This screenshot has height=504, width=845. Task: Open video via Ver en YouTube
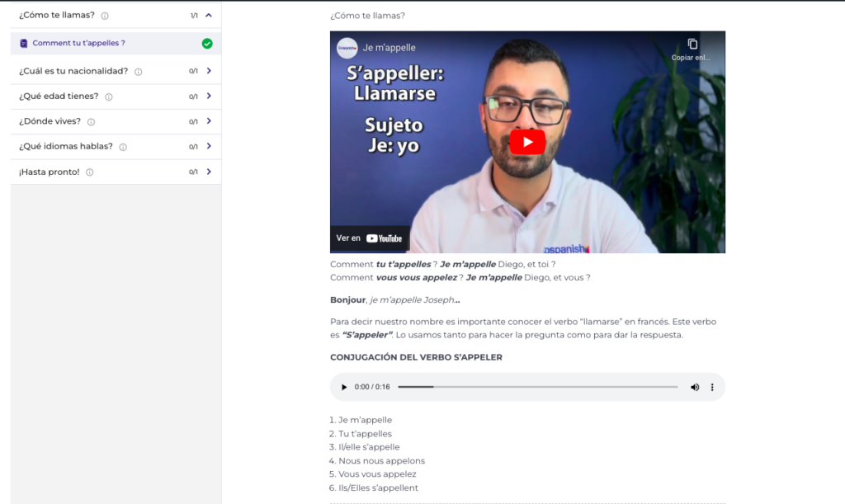(x=370, y=238)
